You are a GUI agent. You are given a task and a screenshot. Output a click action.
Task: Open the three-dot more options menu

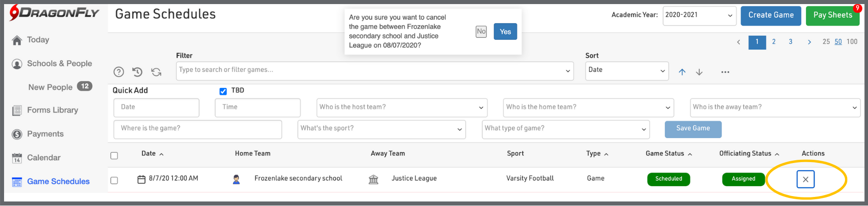pyautogui.click(x=725, y=72)
